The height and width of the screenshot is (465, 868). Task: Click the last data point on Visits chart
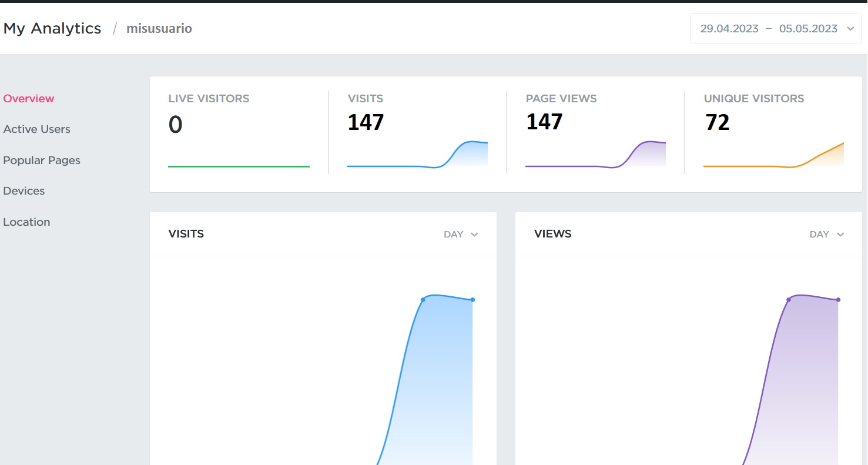[472, 300]
